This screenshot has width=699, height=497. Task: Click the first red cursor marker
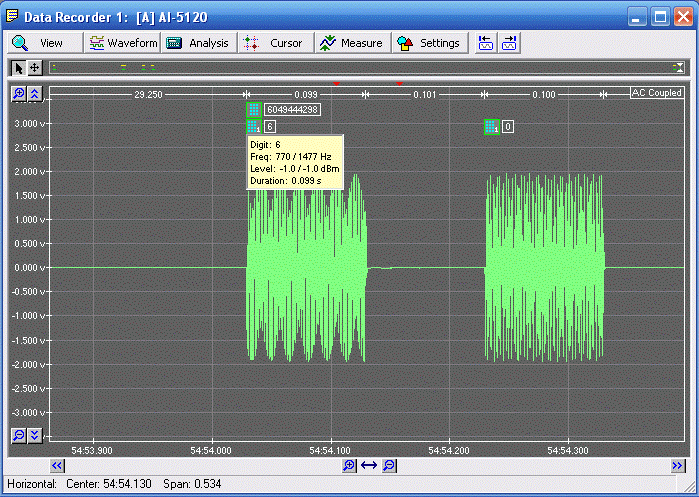pos(337,83)
